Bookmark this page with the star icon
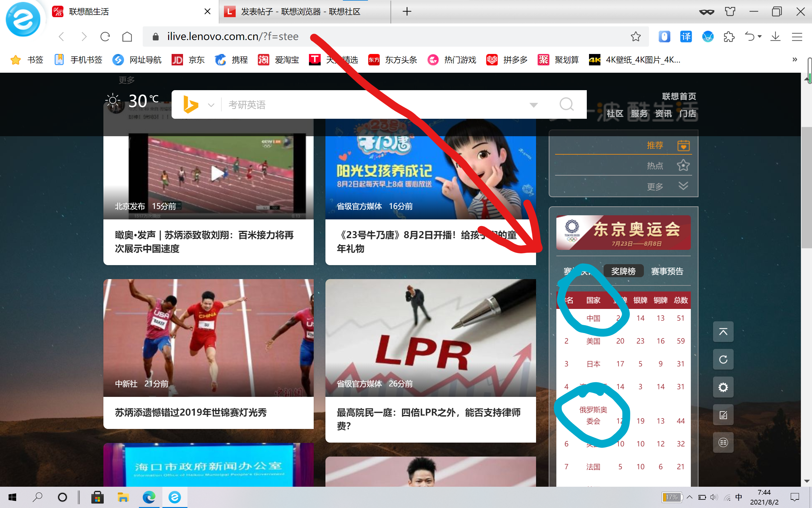Image resolution: width=812 pixels, height=508 pixels. [636, 36]
